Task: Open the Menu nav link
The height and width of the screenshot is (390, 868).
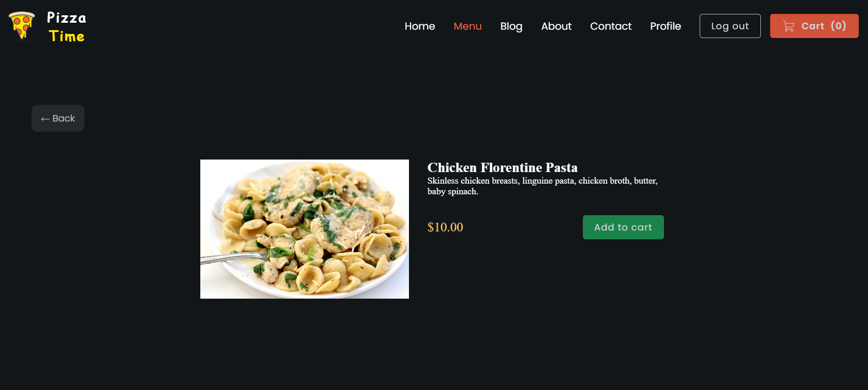Action: [x=467, y=26]
